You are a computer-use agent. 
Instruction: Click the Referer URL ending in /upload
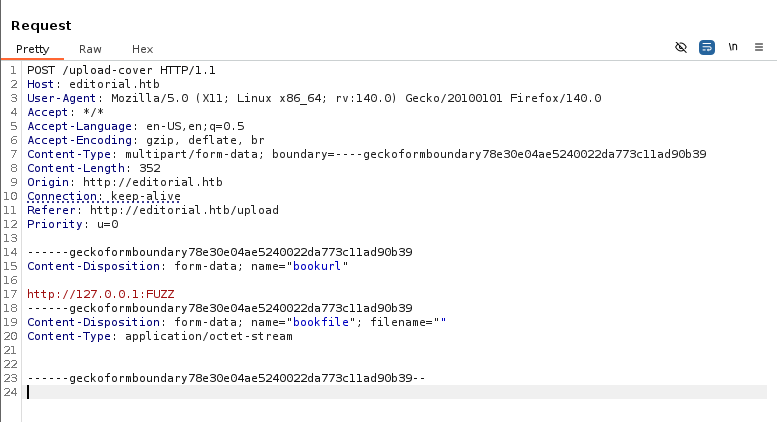[x=184, y=210]
